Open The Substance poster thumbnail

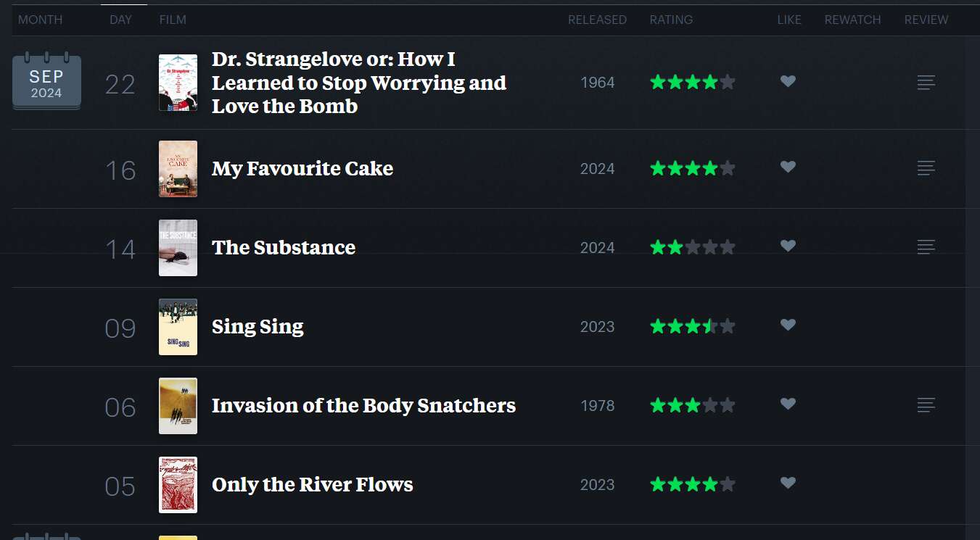(x=178, y=248)
